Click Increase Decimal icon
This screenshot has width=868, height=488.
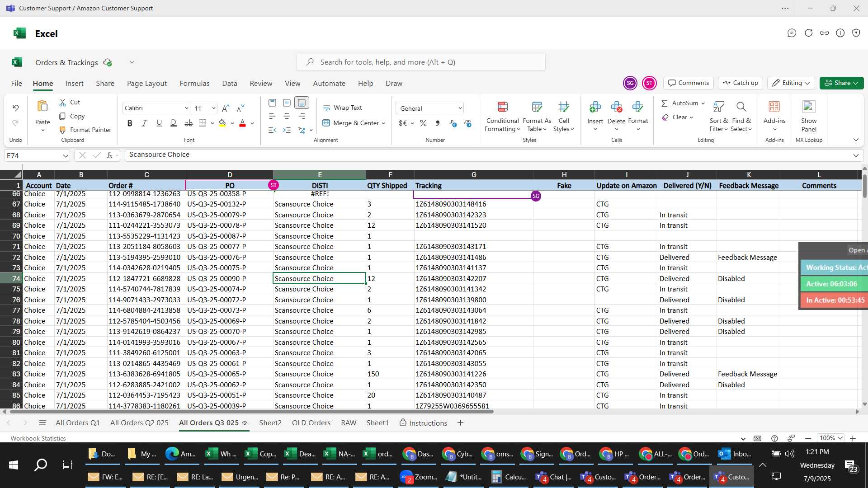coord(453,123)
